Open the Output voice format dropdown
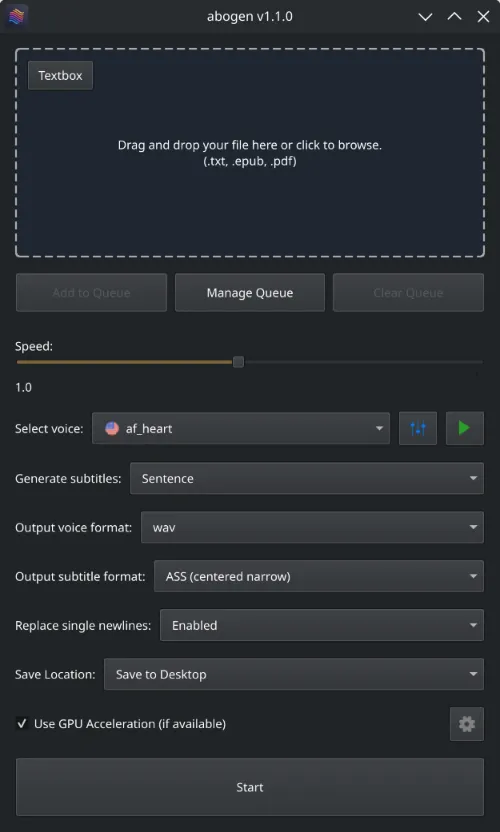The image size is (500, 832). click(312, 527)
